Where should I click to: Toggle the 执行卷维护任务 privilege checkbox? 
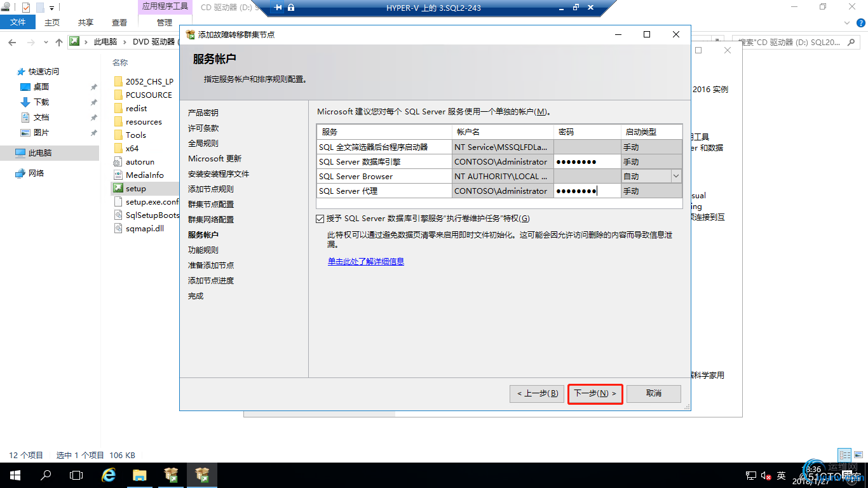[x=320, y=219]
